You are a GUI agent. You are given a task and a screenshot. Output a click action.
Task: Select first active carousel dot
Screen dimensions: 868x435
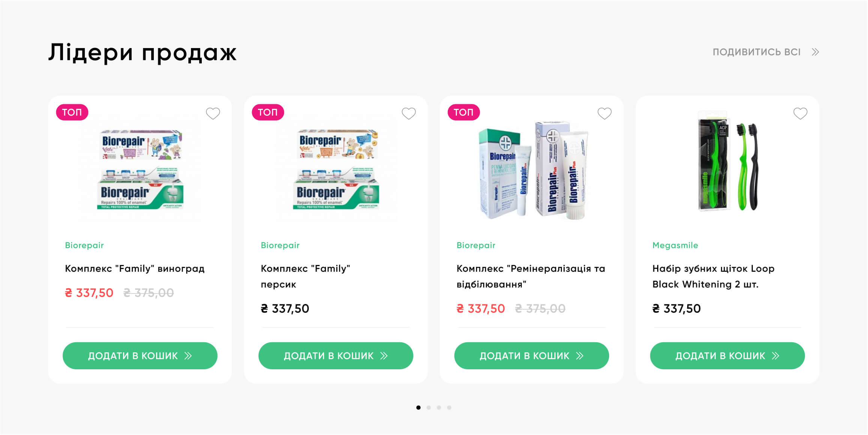click(x=418, y=408)
